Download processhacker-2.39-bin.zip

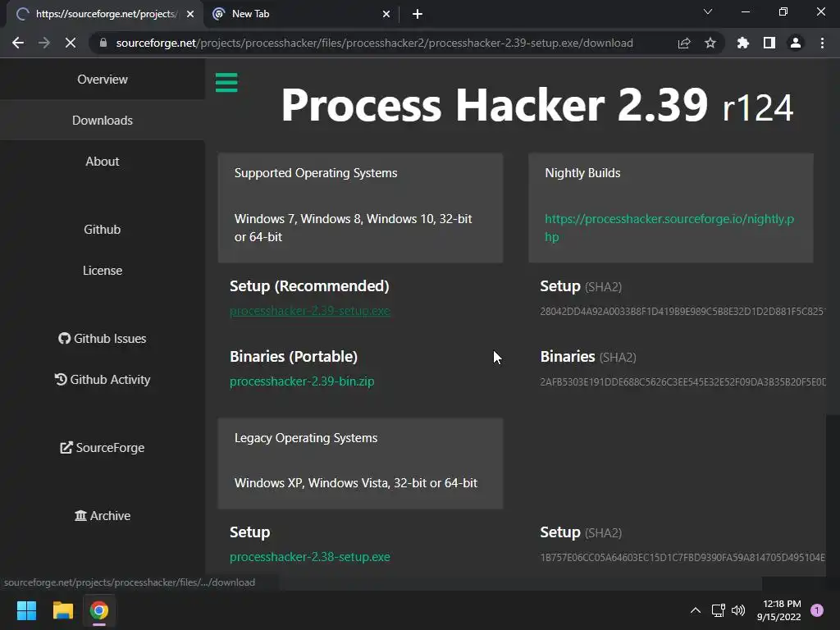click(x=302, y=381)
